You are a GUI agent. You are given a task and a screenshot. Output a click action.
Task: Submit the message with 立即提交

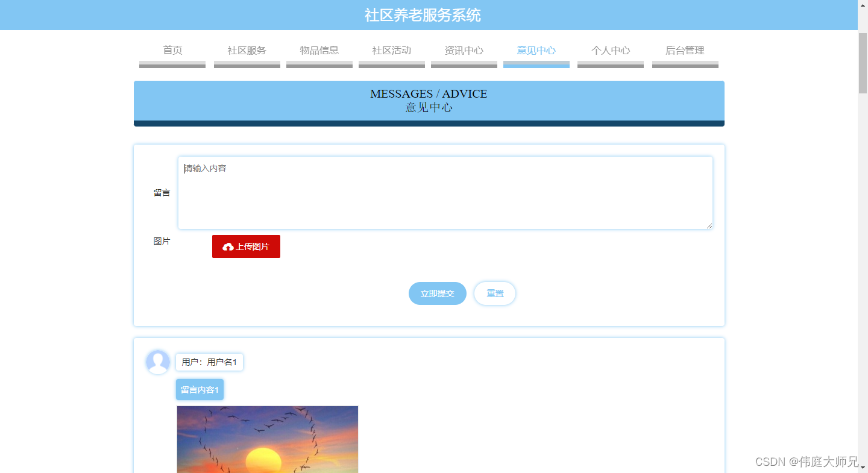coord(438,293)
